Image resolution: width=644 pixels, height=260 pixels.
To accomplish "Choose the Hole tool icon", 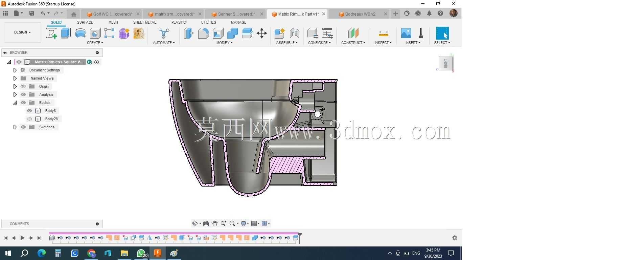I will pos(95,33).
